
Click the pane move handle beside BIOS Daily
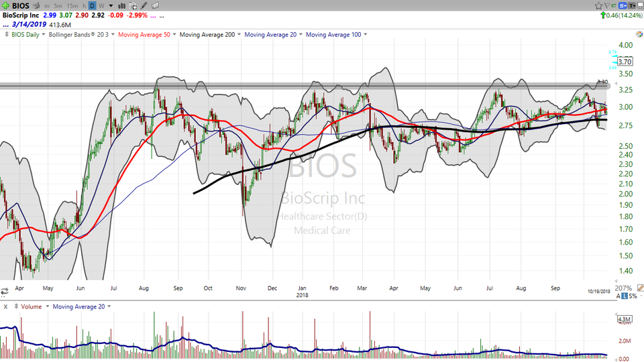(7, 34)
